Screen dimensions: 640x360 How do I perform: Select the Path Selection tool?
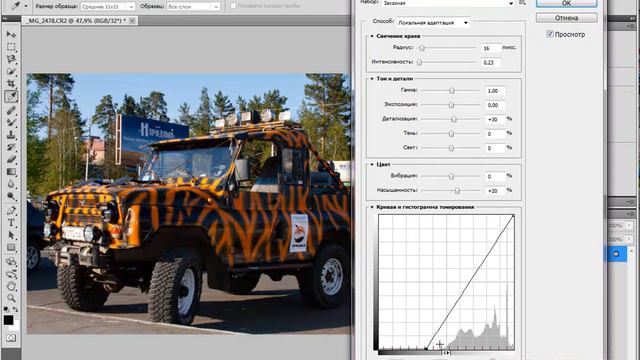pyautogui.click(x=11, y=235)
